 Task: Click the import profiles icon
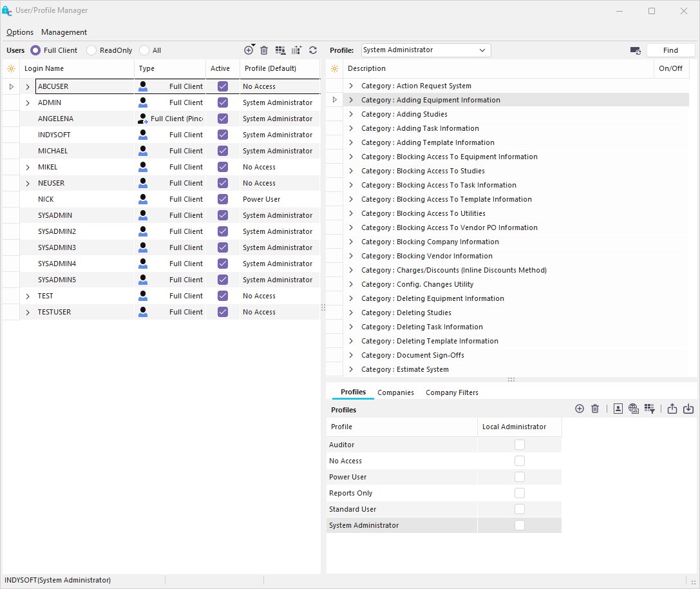coord(688,409)
